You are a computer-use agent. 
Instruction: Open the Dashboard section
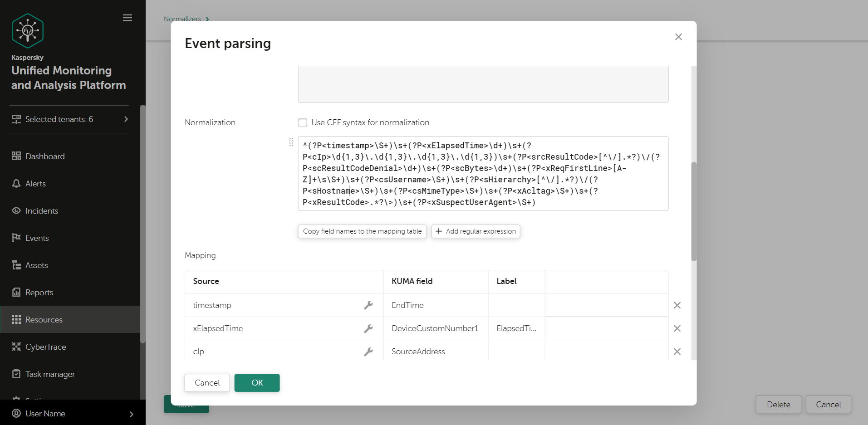pos(45,156)
